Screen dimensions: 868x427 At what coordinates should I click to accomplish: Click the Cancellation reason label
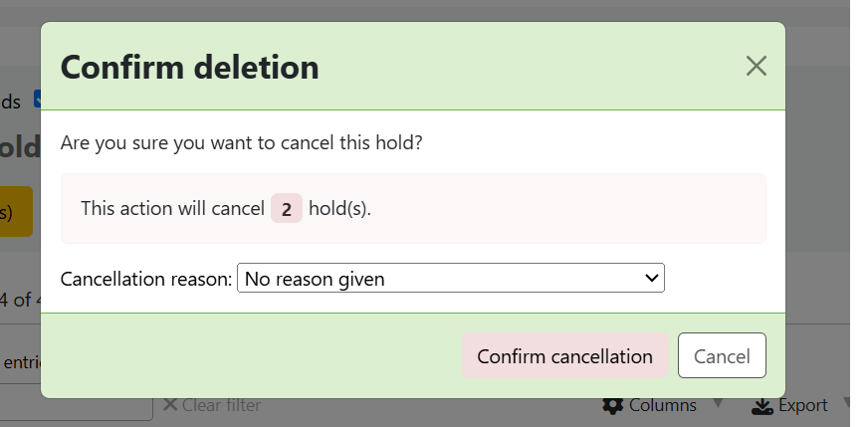146,279
